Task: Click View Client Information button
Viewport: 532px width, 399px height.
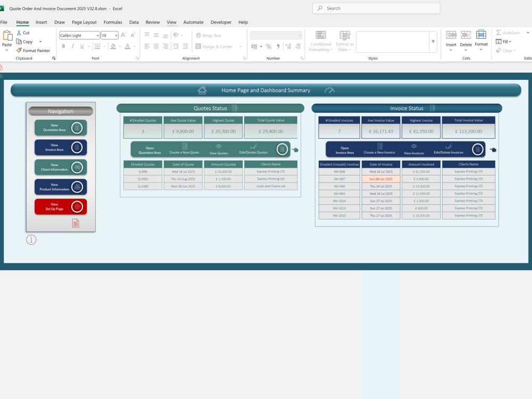Action: coord(61,167)
